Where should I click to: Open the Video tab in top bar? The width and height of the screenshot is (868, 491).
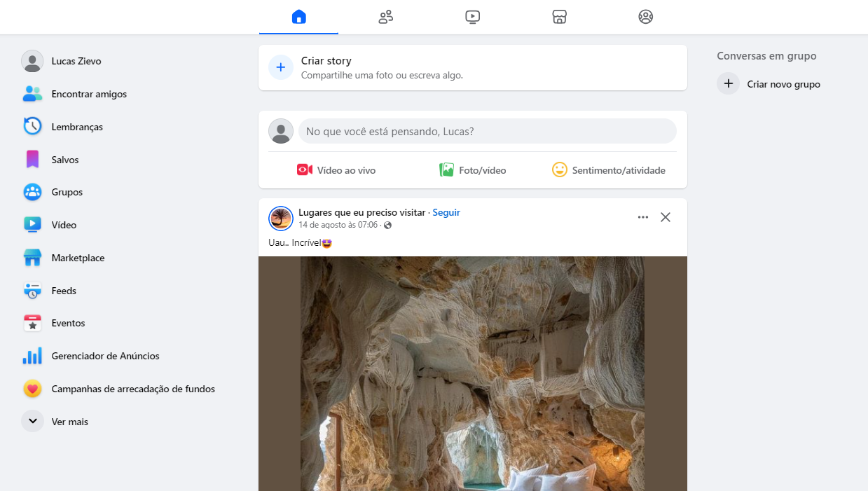pyautogui.click(x=472, y=17)
